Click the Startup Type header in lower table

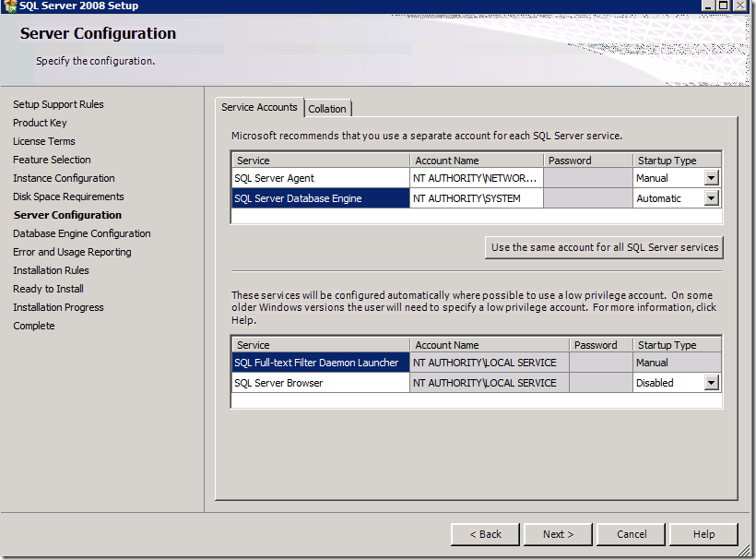677,345
